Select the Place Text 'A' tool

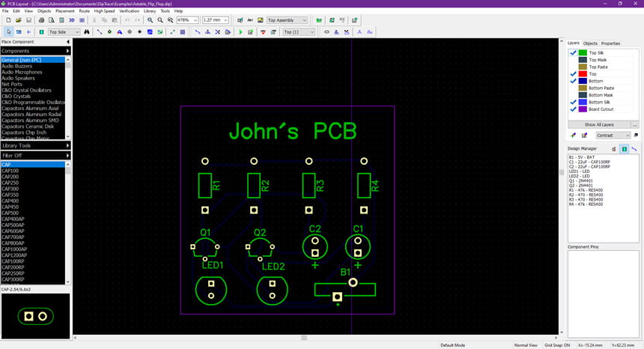coord(120,31)
